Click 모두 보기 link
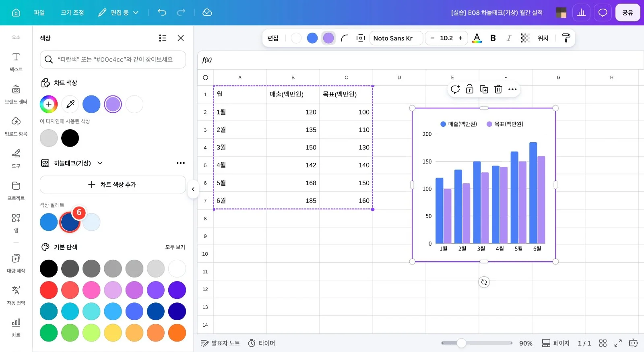Viewport: 644px width, 352px height. point(175,247)
